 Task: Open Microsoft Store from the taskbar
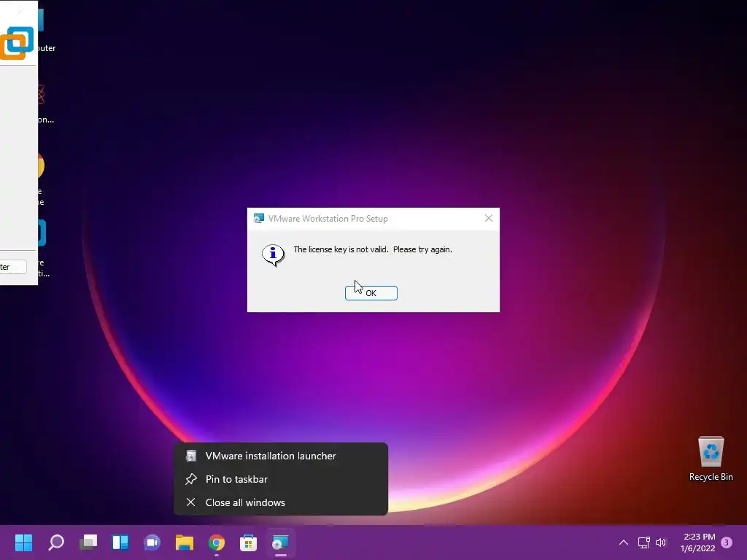[x=248, y=542]
